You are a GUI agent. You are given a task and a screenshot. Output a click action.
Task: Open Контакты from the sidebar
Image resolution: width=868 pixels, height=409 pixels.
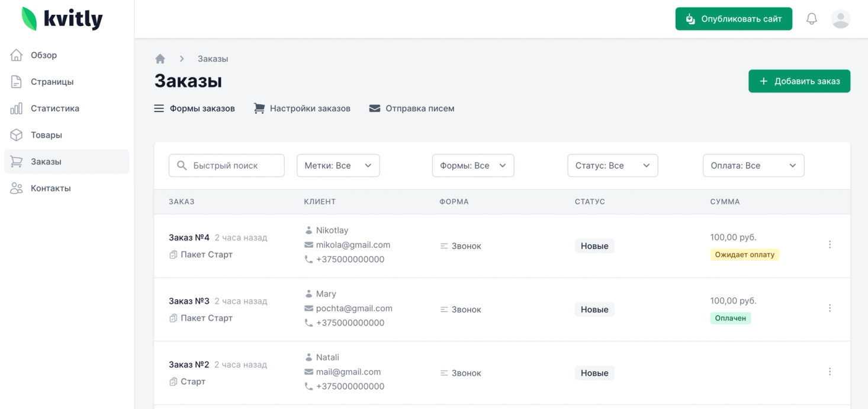[50, 188]
